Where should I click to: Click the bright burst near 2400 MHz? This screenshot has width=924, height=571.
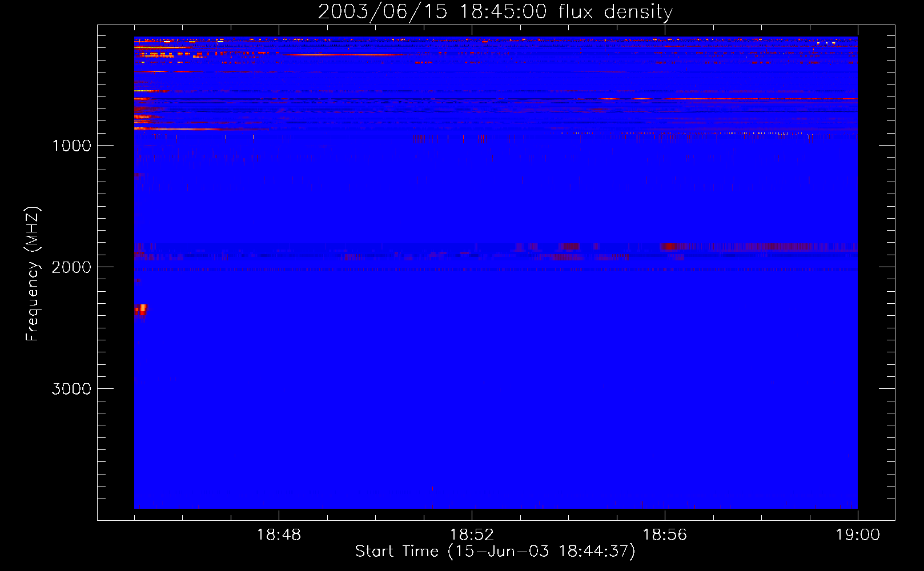point(140,310)
